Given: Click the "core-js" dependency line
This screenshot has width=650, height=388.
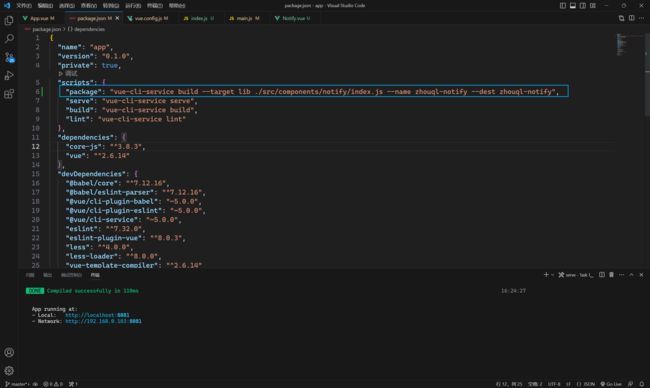Looking at the screenshot, I should coord(106,147).
